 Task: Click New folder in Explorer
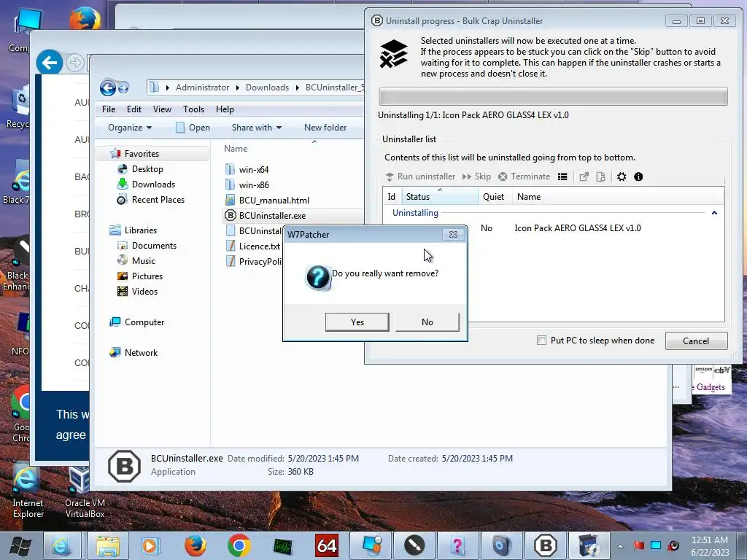click(x=325, y=127)
